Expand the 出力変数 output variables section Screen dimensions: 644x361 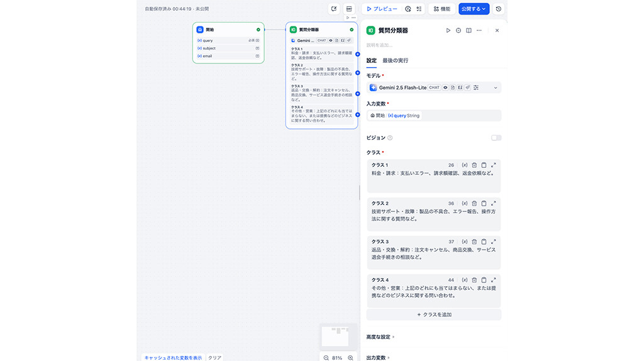pyautogui.click(x=378, y=358)
